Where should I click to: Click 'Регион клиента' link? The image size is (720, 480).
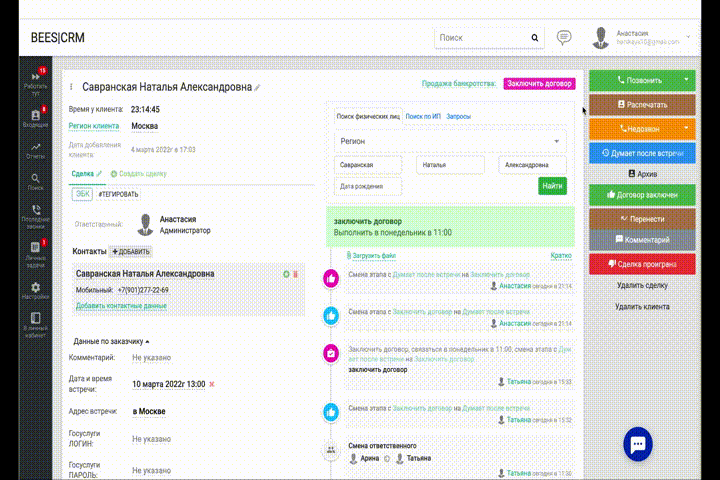(x=94, y=126)
